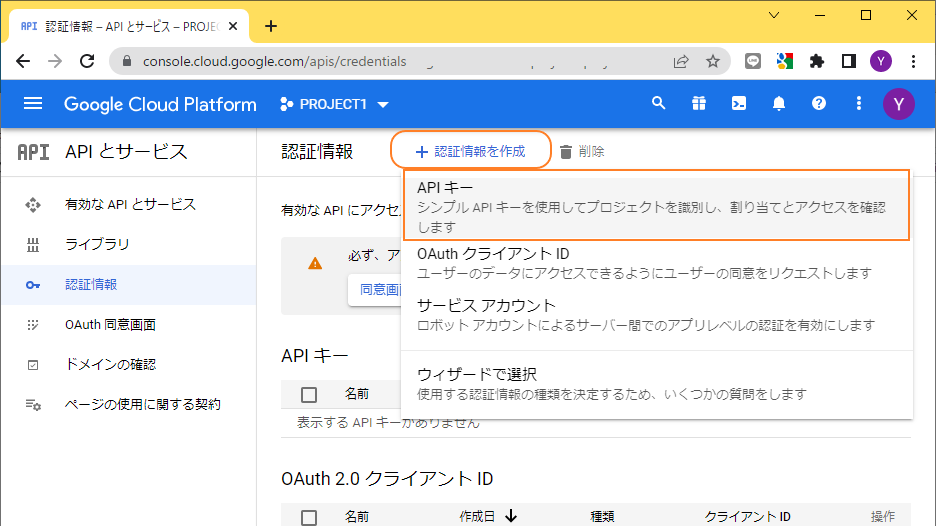Select the API キー menu option
Image resolution: width=936 pixels, height=526 pixels.
click(x=657, y=205)
